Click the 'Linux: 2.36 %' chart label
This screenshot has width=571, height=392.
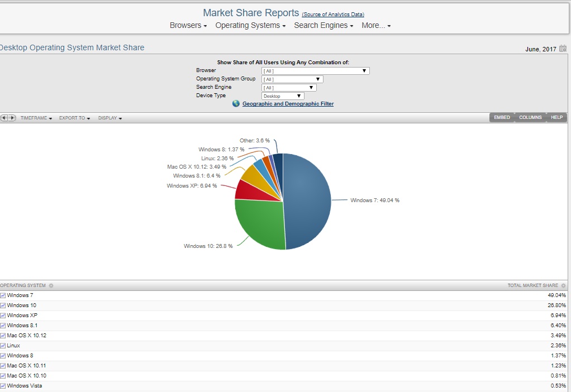217,159
